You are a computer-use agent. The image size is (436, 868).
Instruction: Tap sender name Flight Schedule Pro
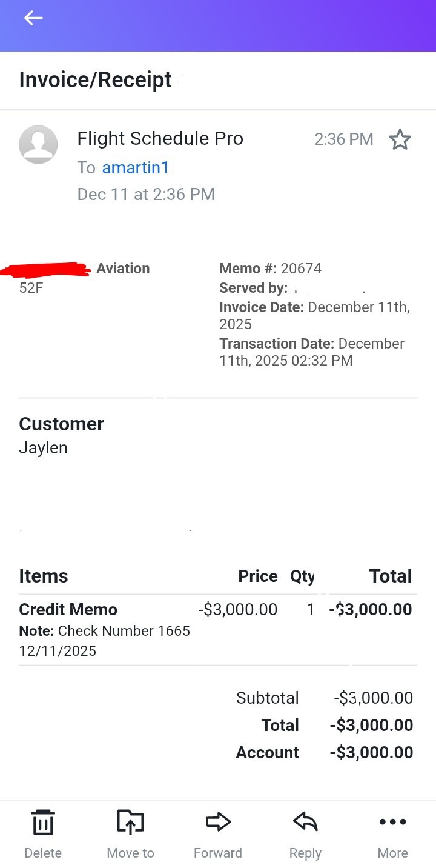pos(160,139)
